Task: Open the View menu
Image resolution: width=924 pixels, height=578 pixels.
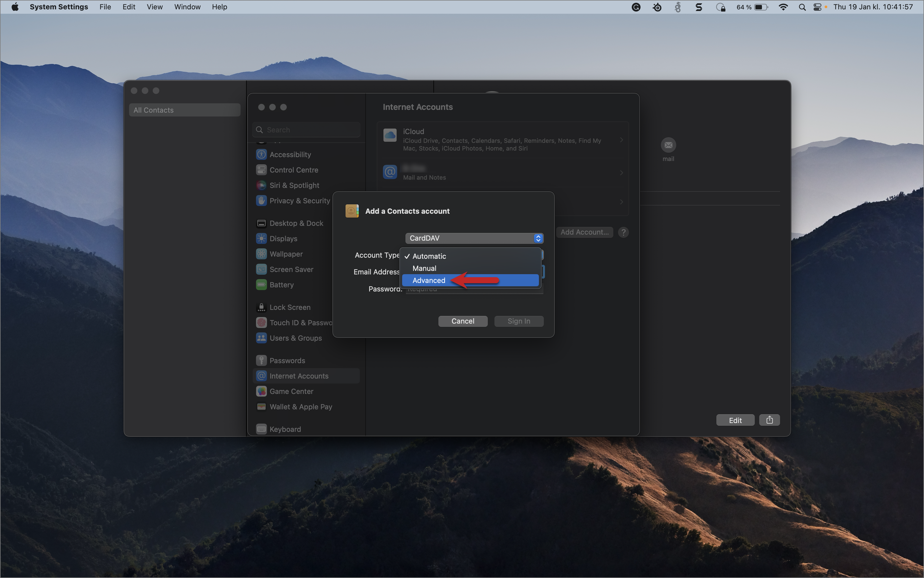Action: click(155, 7)
